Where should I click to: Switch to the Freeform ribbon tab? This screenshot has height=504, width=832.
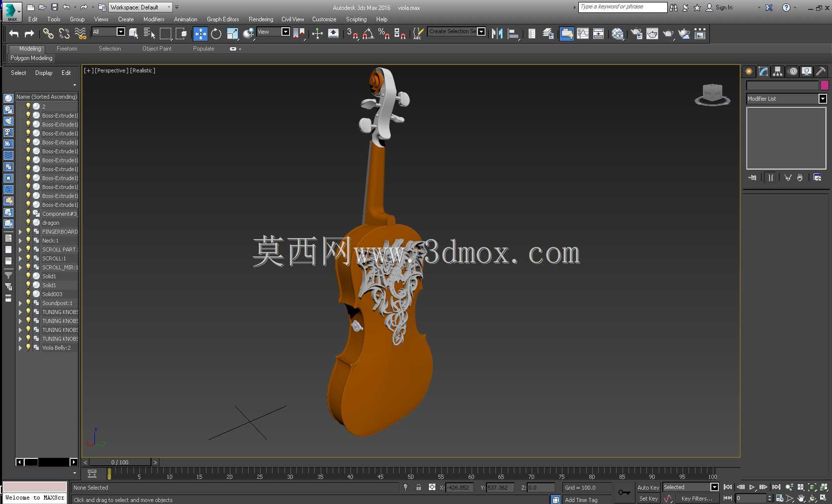pyautogui.click(x=67, y=49)
